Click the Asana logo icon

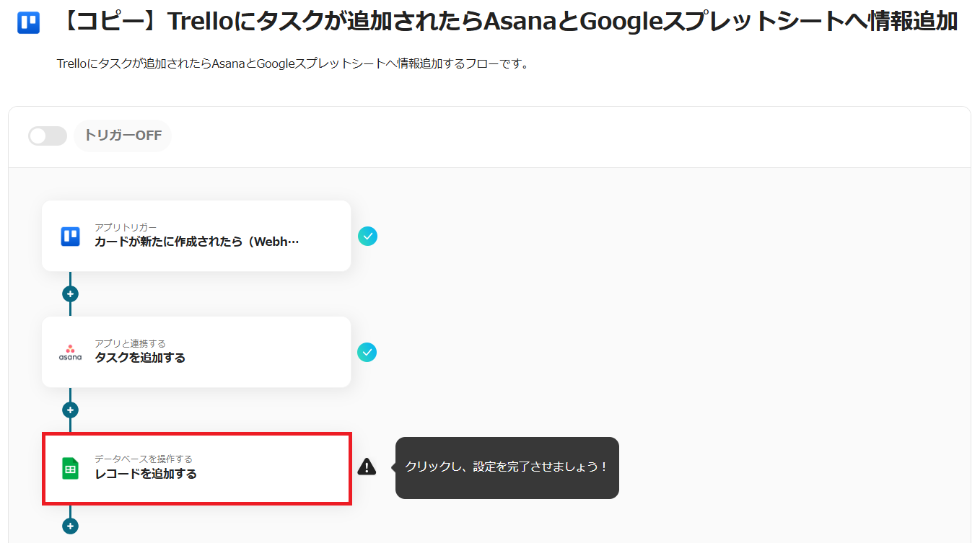(70, 353)
